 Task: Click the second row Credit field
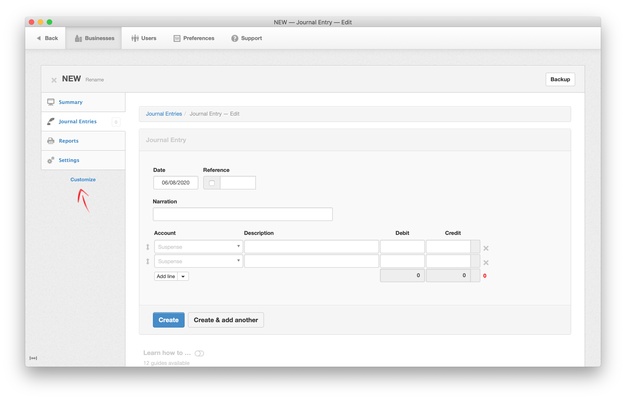click(x=448, y=261)
